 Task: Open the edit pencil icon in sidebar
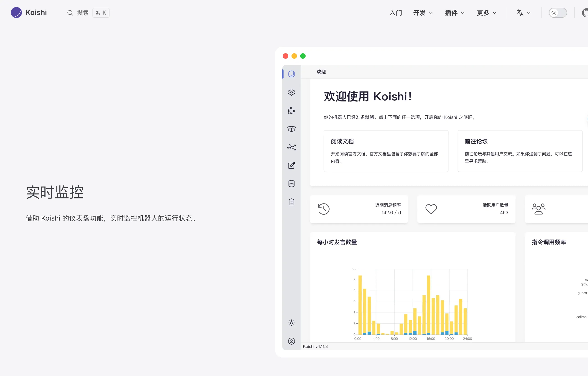coord(291,165)
